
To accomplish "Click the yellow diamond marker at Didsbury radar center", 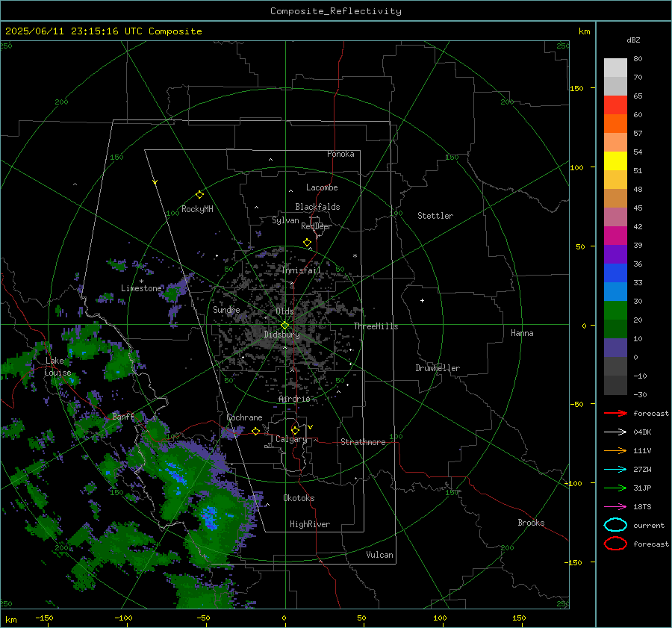I will [x=284, y=326].
